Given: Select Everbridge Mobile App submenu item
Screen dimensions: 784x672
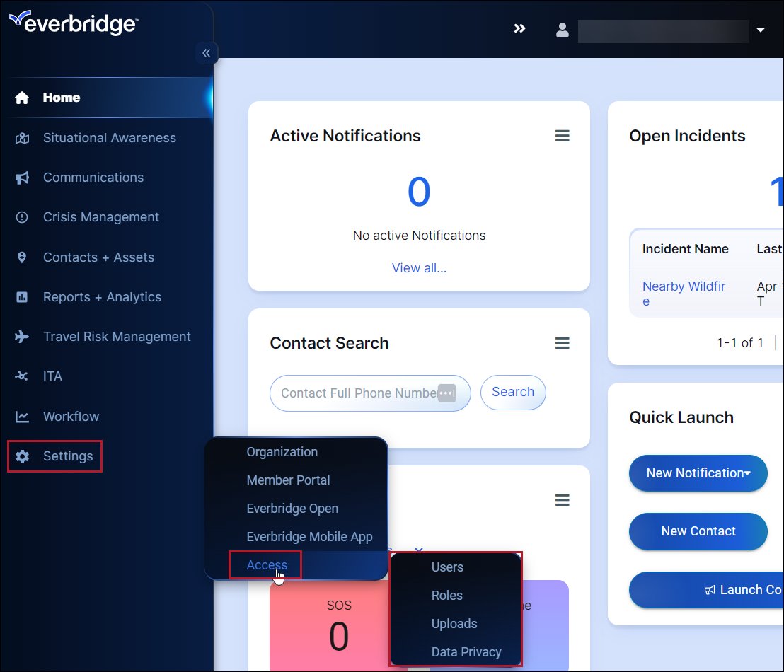Looking at the screenshot, I should 309,536.
